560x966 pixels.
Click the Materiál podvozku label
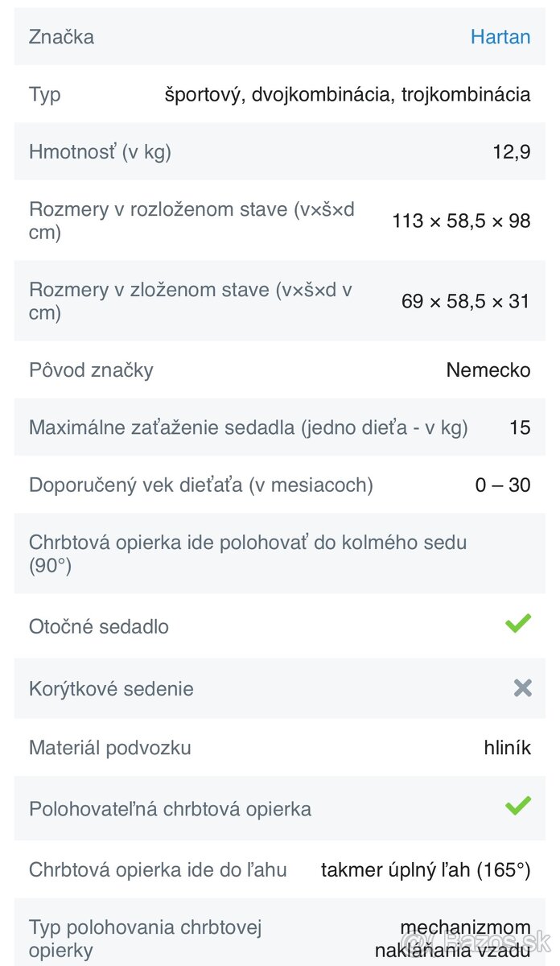110,748
